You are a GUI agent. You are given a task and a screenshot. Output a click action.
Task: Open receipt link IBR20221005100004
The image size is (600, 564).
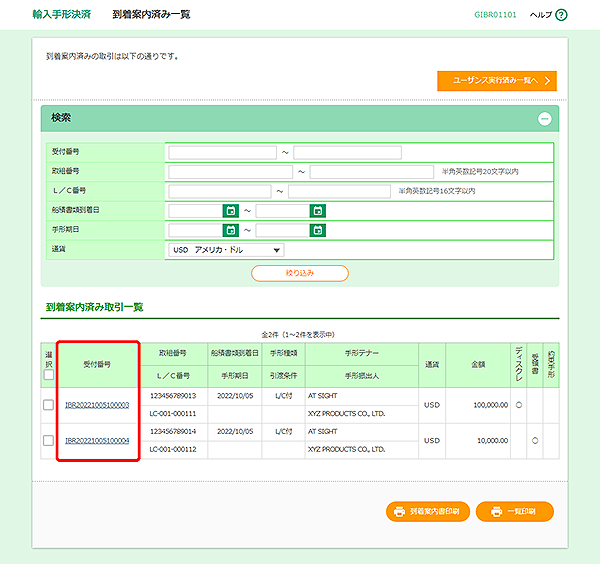tap(97, 440)
